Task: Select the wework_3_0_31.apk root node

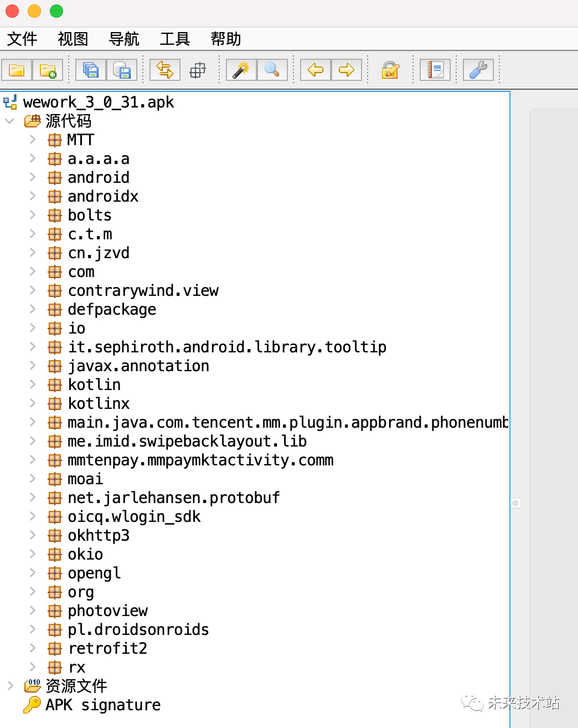Action: (x=99, y=102)
